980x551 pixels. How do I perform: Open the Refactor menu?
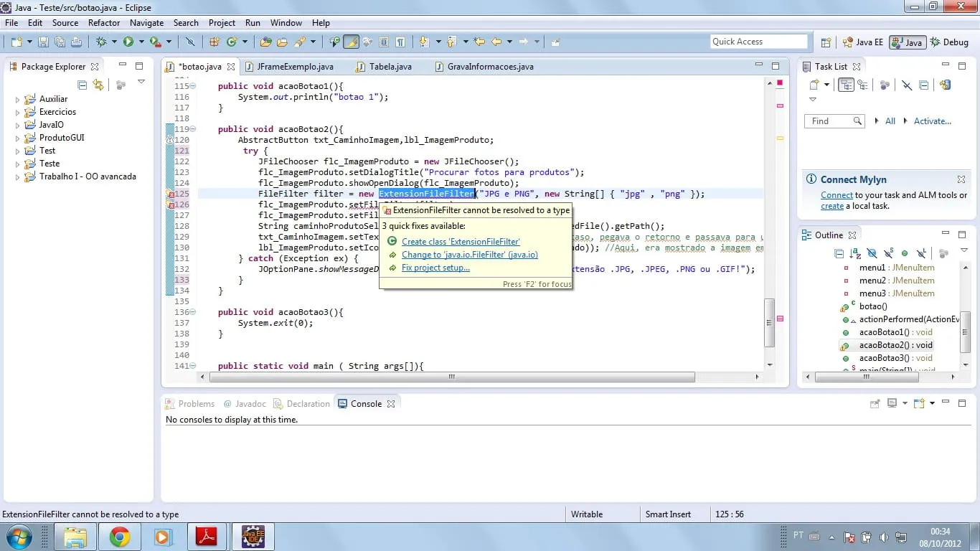coord(104,23)
